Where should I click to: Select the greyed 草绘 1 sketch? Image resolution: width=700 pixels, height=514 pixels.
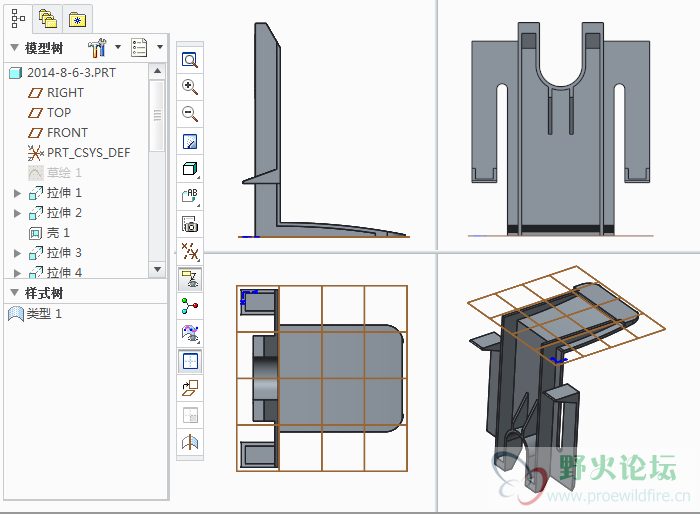(64, 172)
